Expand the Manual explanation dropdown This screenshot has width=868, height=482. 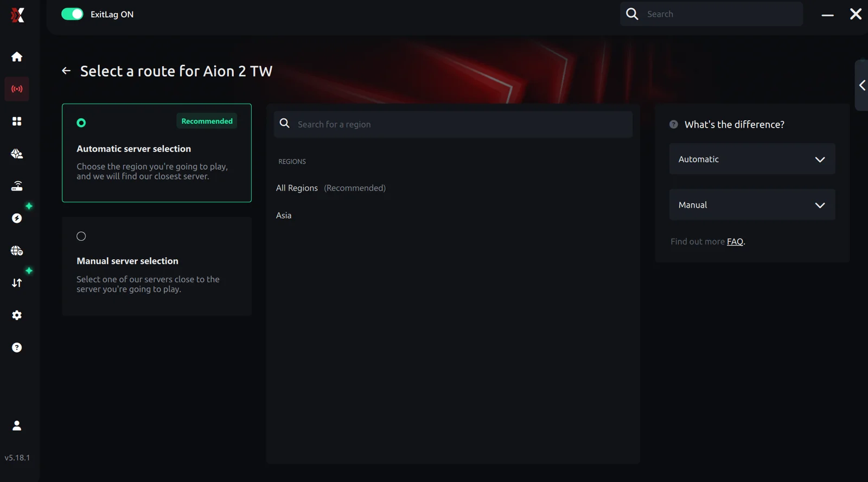(x=751, y=205)
